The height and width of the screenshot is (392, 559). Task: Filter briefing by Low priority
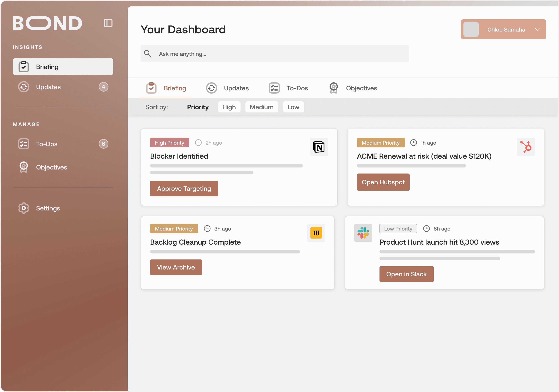293,107
